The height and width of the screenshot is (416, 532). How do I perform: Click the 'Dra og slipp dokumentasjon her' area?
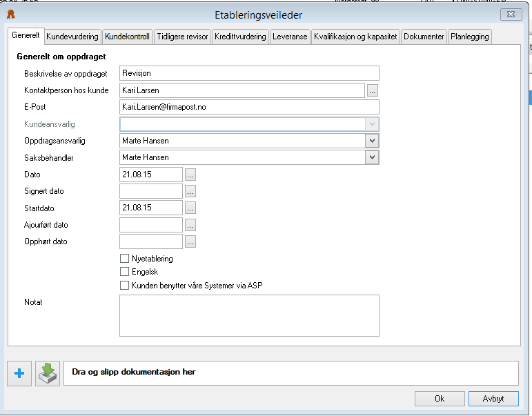[291, 373]
